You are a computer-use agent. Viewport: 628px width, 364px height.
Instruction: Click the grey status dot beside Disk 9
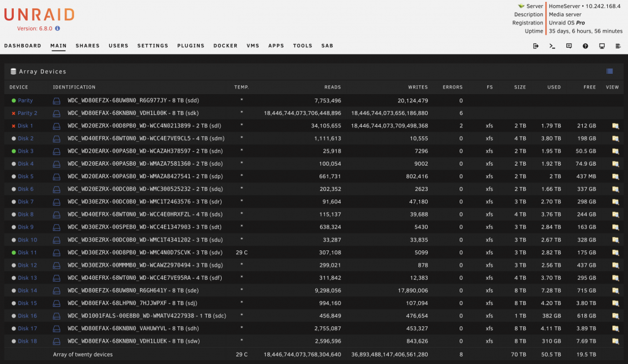(x=14, y=227)
